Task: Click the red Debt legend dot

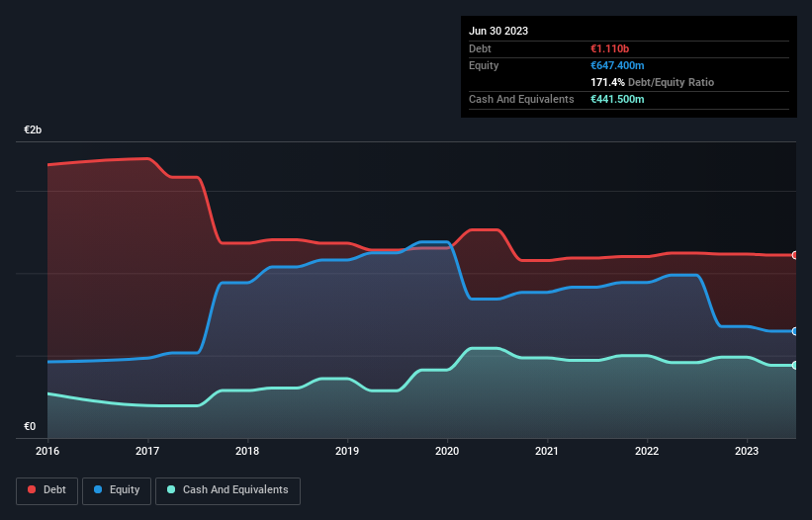Action: pos(32,489)
